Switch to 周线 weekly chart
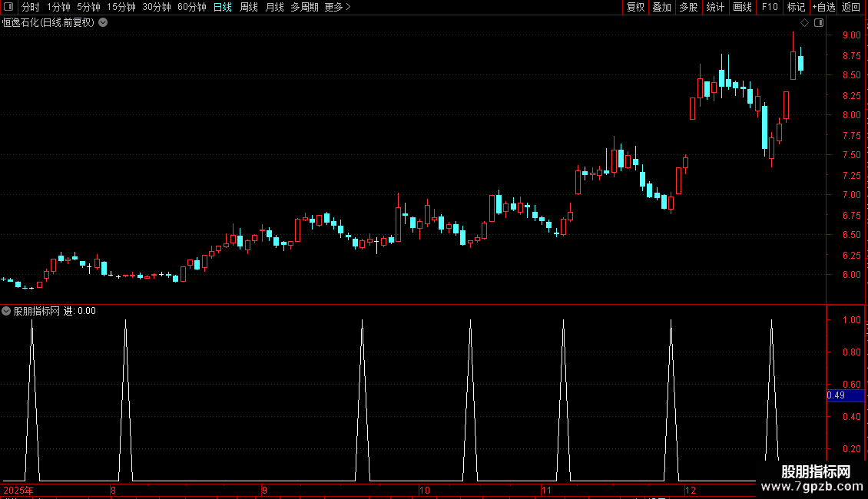This screenshot has width=868, height=499. (x=249, y=7)
